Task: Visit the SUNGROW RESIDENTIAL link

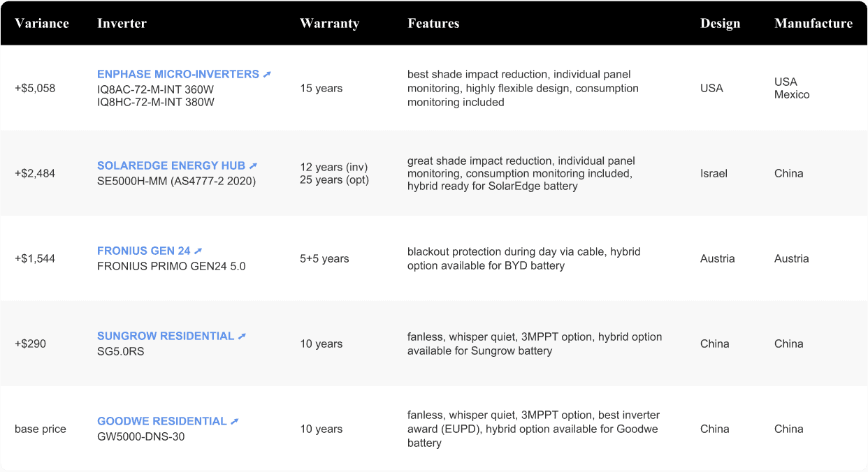Action: tap(165, 336)
